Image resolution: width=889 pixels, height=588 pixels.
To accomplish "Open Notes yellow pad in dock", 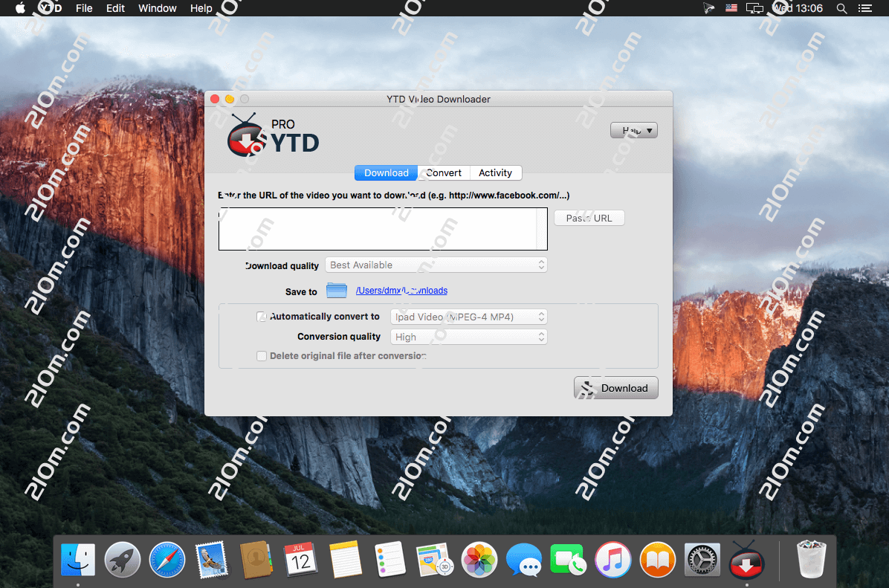I will [346, 560].
